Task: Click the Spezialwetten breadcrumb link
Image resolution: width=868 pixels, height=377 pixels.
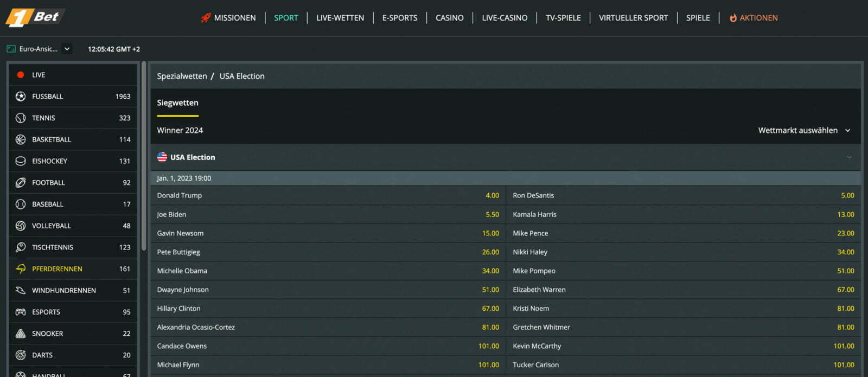Action: (x=182, y=76)
